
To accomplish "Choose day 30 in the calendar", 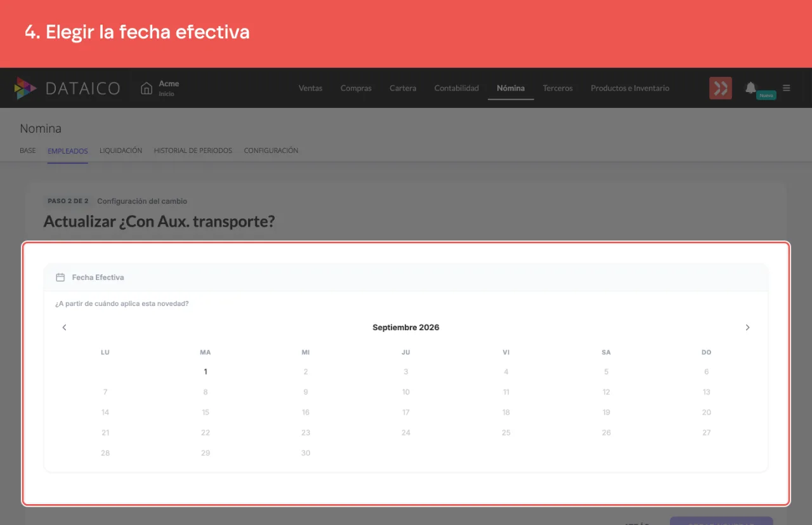I will pyautogui.click(x=306, y=453).
